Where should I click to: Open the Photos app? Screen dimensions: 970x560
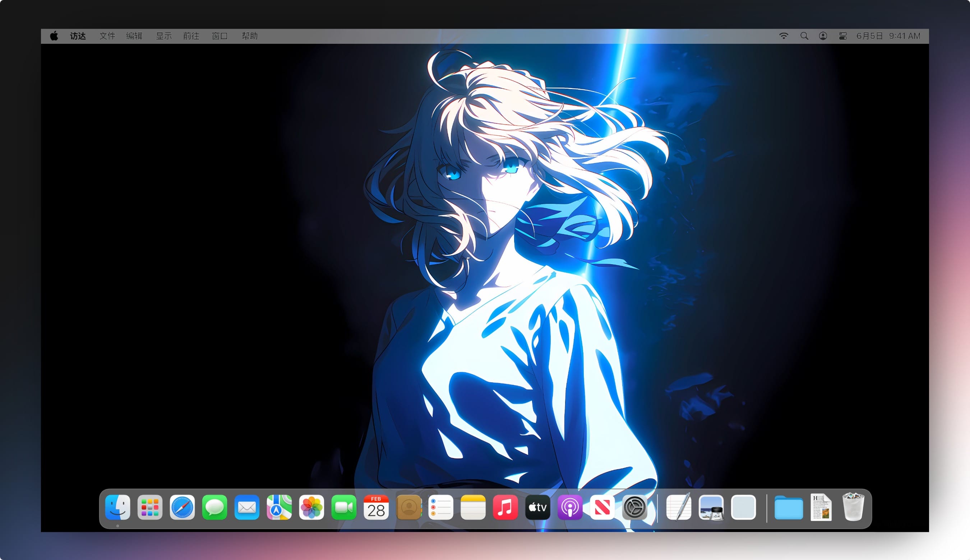311,507
